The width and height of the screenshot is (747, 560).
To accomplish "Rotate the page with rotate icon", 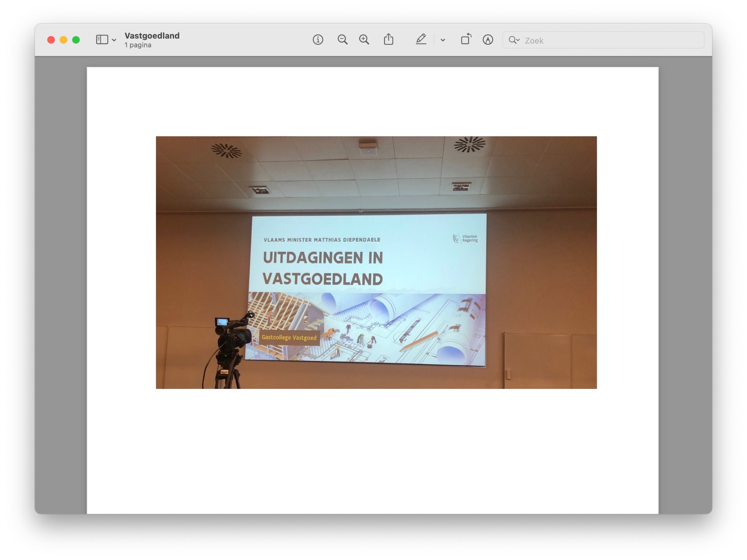I will pos(466,39).
